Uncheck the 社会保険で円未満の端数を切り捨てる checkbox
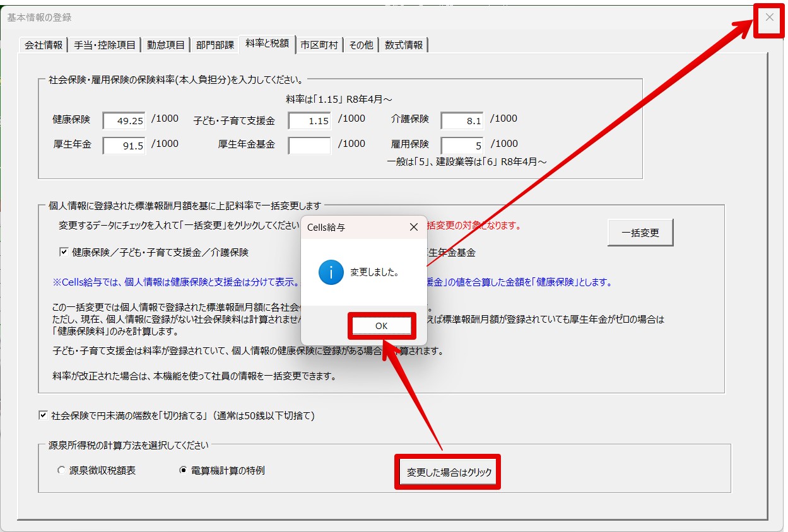This screenshot has height=532, width=788. click(x=43, y=415)
